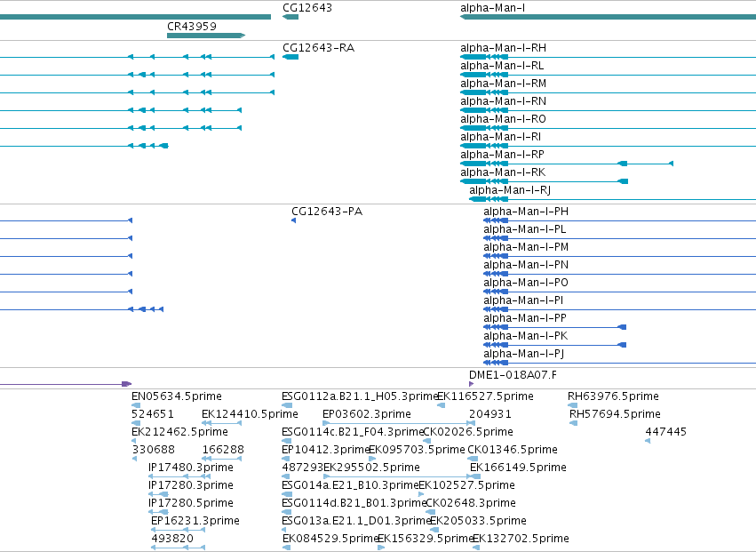Click EST EK132702.5prime
The height and width of the screenshot is (552, 756).
tap(521, 539)
